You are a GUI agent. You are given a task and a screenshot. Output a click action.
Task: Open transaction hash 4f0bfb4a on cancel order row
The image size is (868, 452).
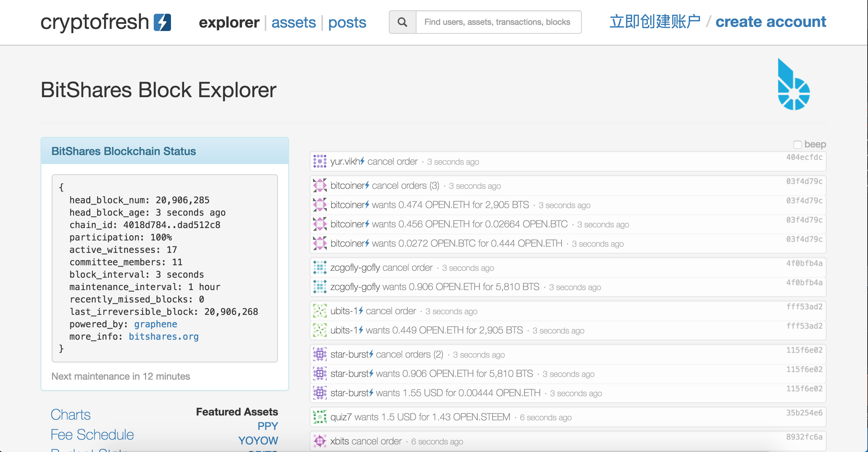click(804, 263)
